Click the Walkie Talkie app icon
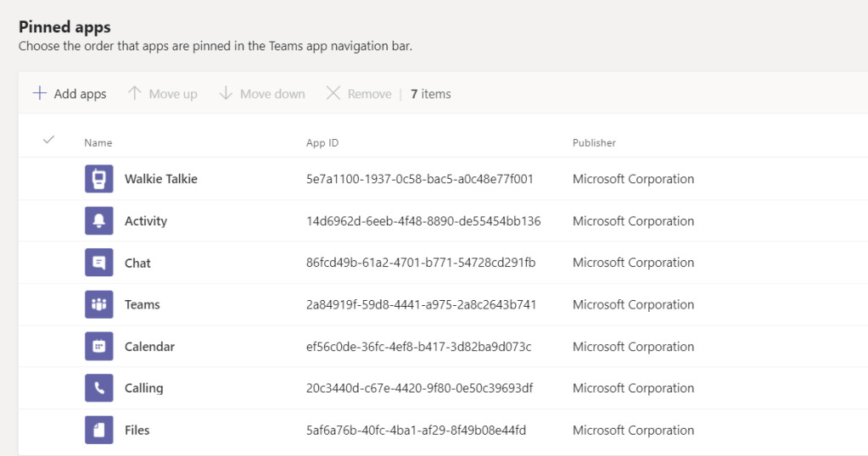The width and height of the screenshot is (868, 456). 98,179
